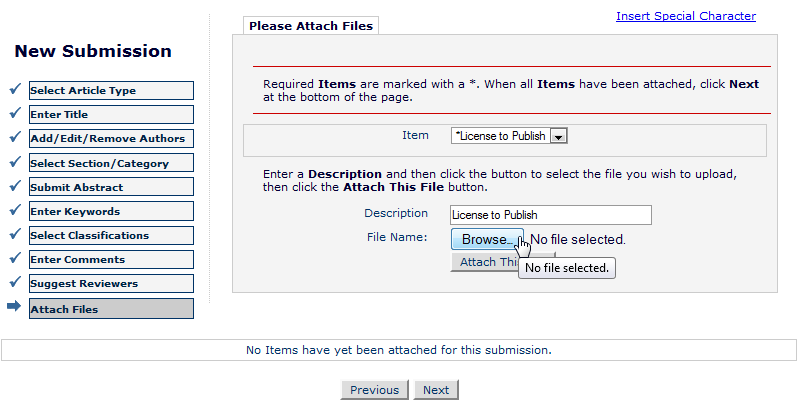Click the blue arrow next to Attach Files
804x414 pixels.
[14, 306]
